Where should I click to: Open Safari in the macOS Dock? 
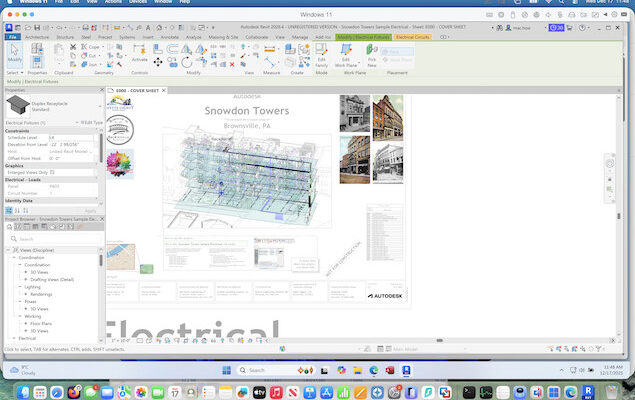click(x=57, y=392)
